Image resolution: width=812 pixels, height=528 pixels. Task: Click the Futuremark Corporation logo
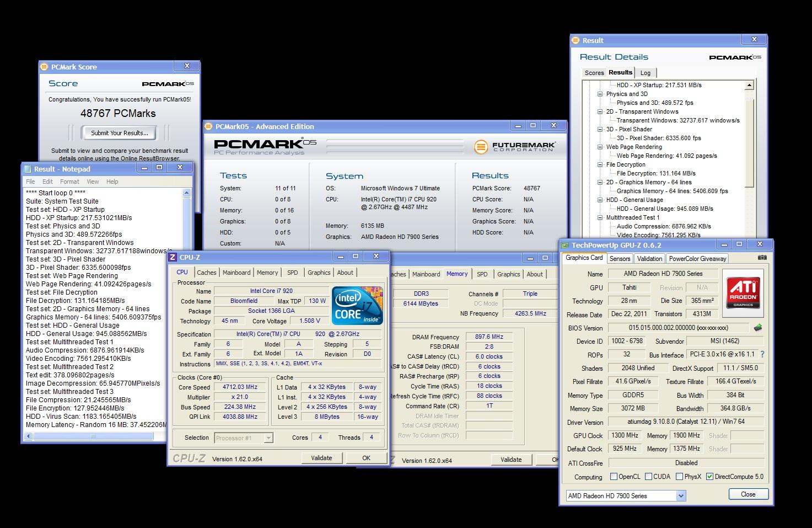tap(515, 147)
